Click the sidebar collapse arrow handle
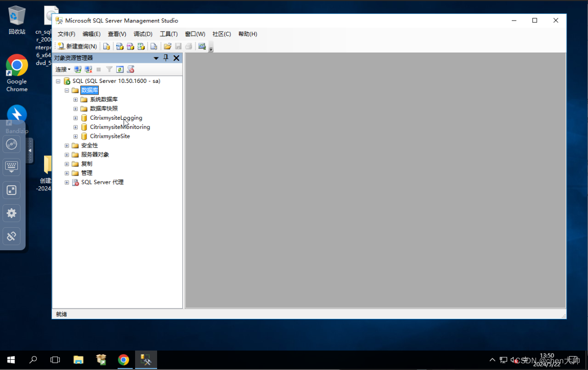This screenshot has height=370, width=588. click(30, 150)
